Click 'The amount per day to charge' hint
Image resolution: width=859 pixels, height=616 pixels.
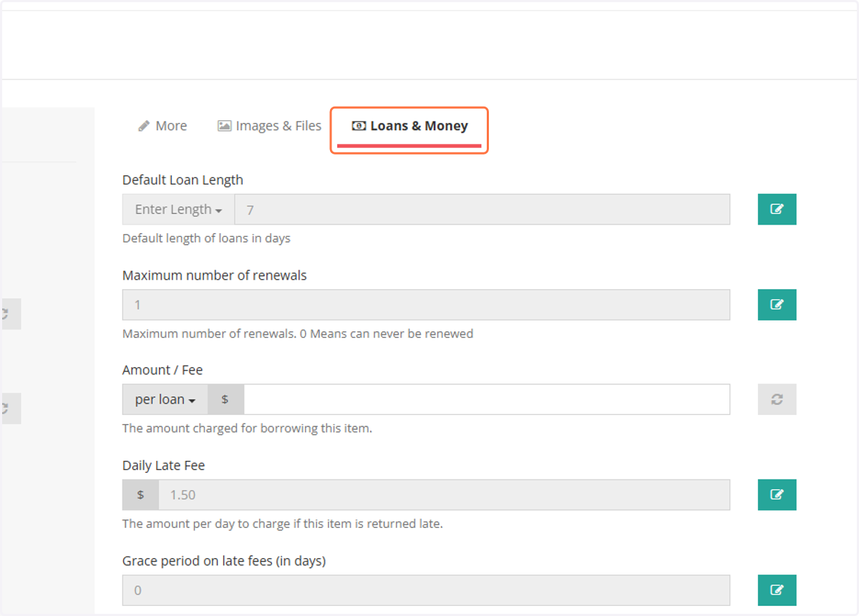[283, 524]
